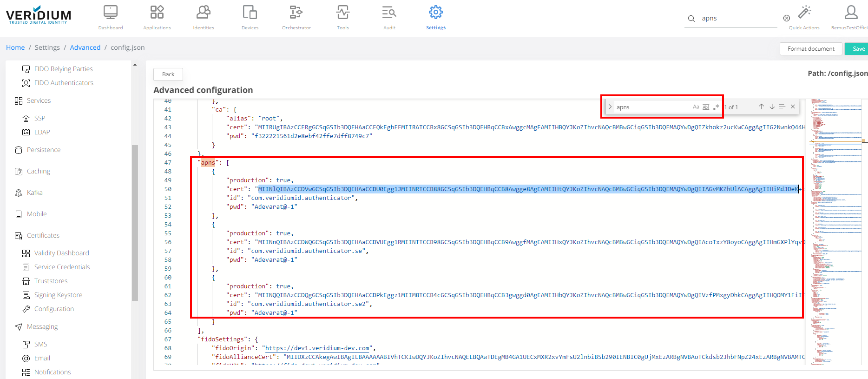Click the Format document button
The height and width of the screenshot is (379, 868).
click(811, 49)
